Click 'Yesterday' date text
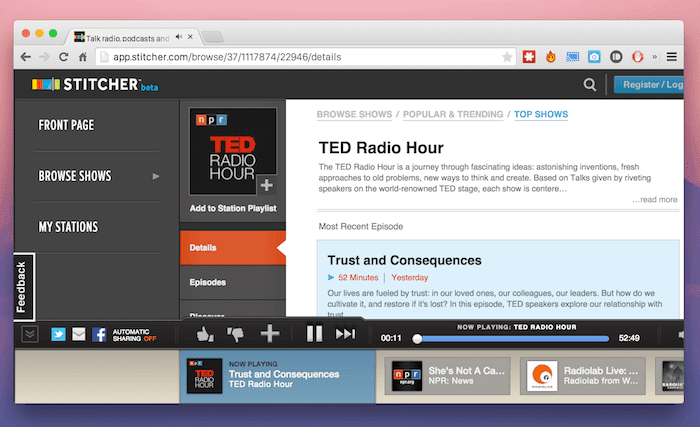Viewport: 700px width, 427px height. 409,277
